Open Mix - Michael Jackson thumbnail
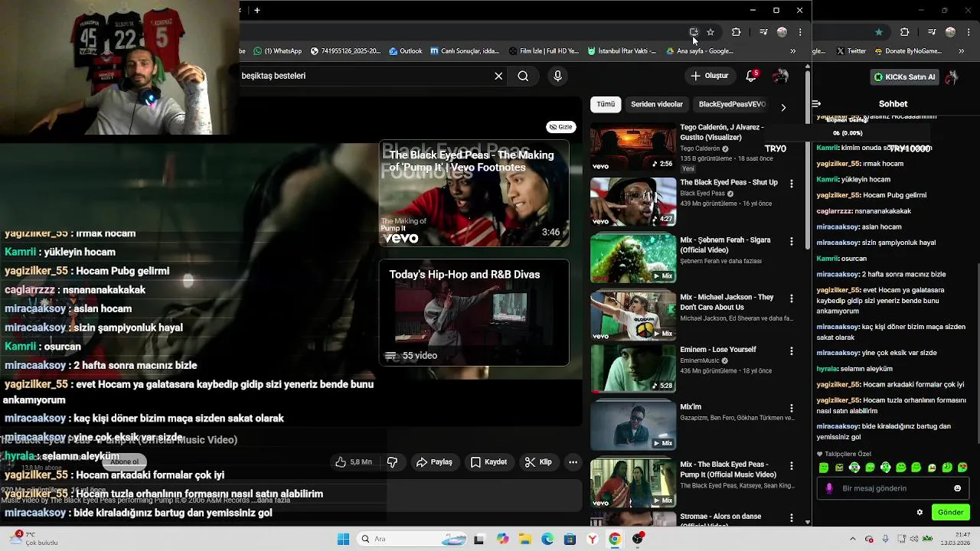980x551 pixels. [633, 315]
